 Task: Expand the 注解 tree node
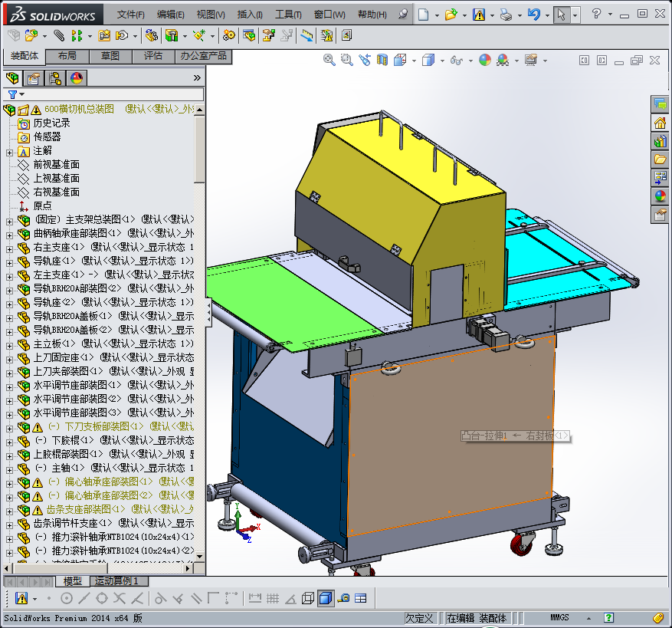click(x=9, y=153)
